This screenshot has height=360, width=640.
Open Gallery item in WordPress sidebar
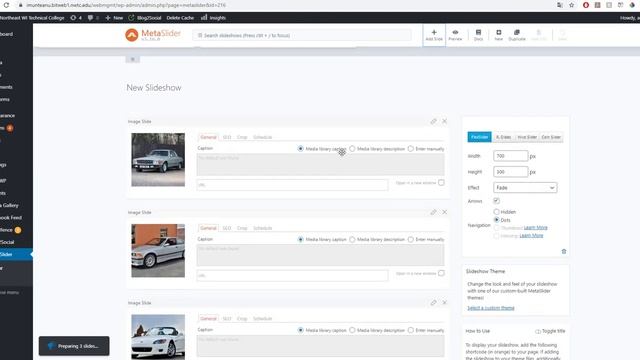point(10,205)
